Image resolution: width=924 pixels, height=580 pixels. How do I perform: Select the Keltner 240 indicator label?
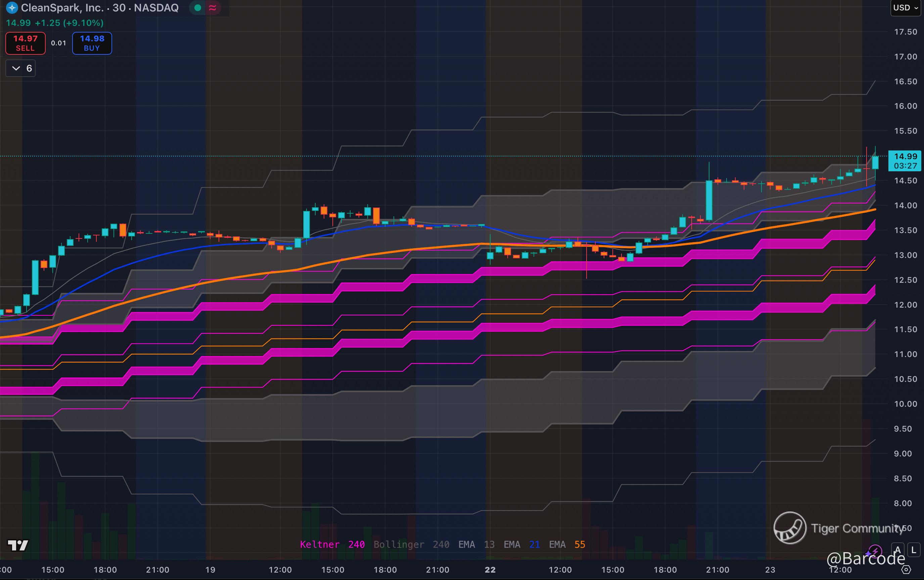[332, 544]
